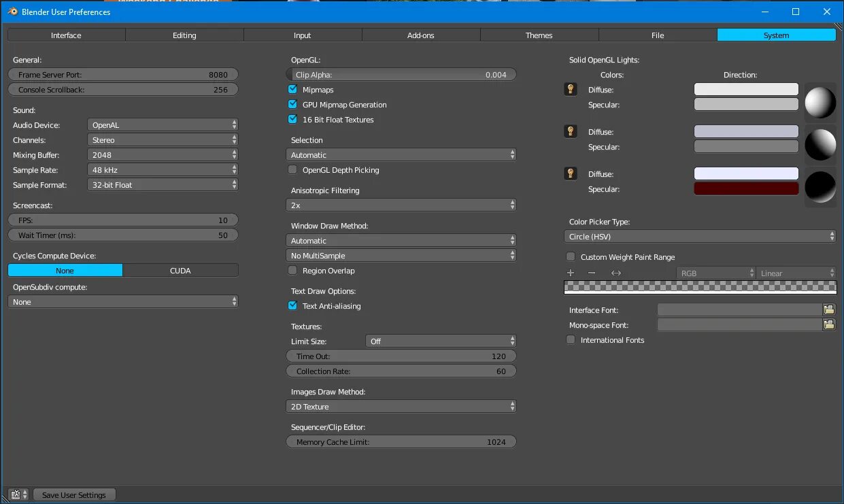The width and height of the screenshot is (844, 504).
Task: Open the OpenSubdiv compute dropdown
Action: coord(123,301)
